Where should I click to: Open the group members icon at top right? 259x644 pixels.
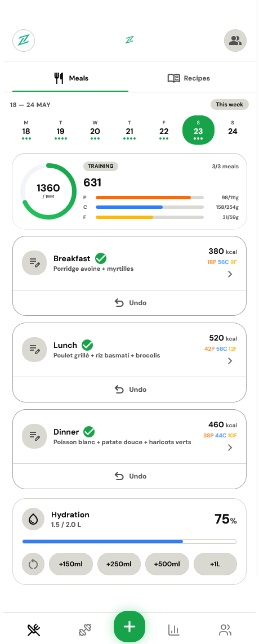coord(235,41)
